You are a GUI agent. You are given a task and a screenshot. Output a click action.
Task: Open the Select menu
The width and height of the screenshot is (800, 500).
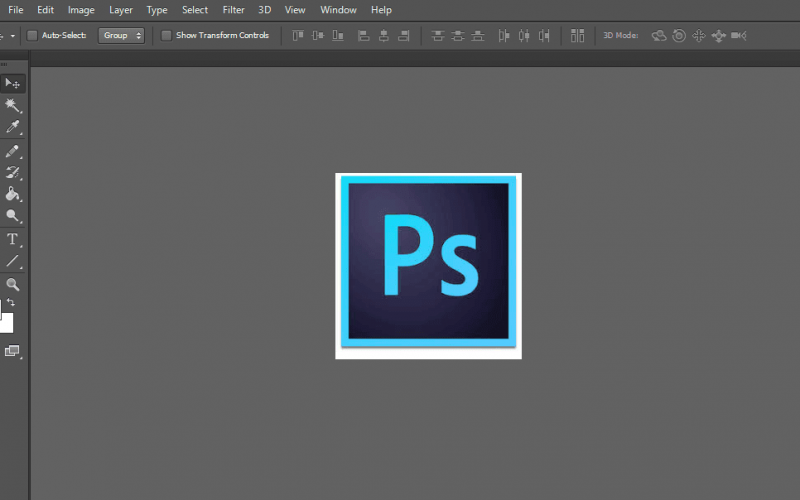point(195,10)
